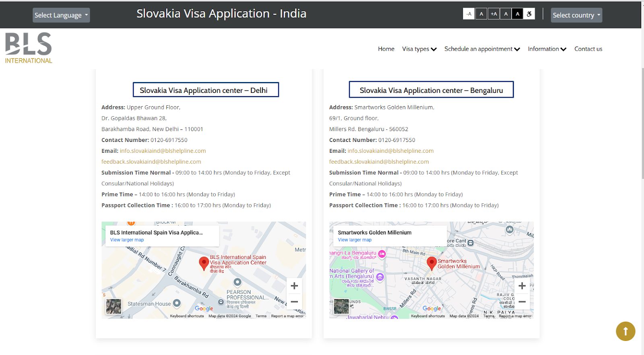Open the Select Language dropdown

point(61,15)
